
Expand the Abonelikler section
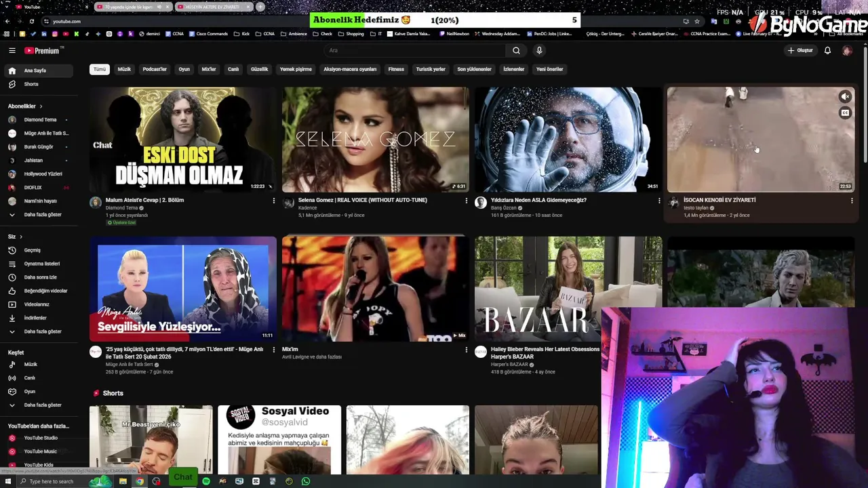pyautogui.click(x=25, y=106)
